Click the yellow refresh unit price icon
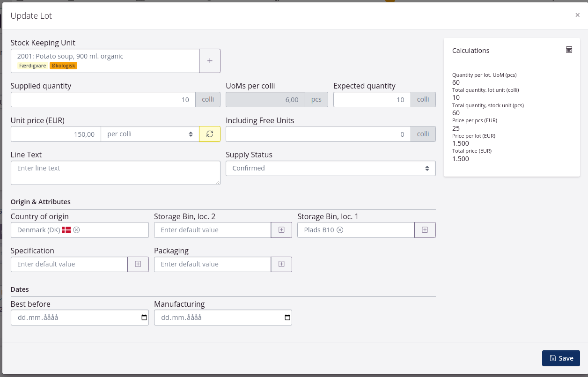588x377 pixels. (x=210, y=134)
